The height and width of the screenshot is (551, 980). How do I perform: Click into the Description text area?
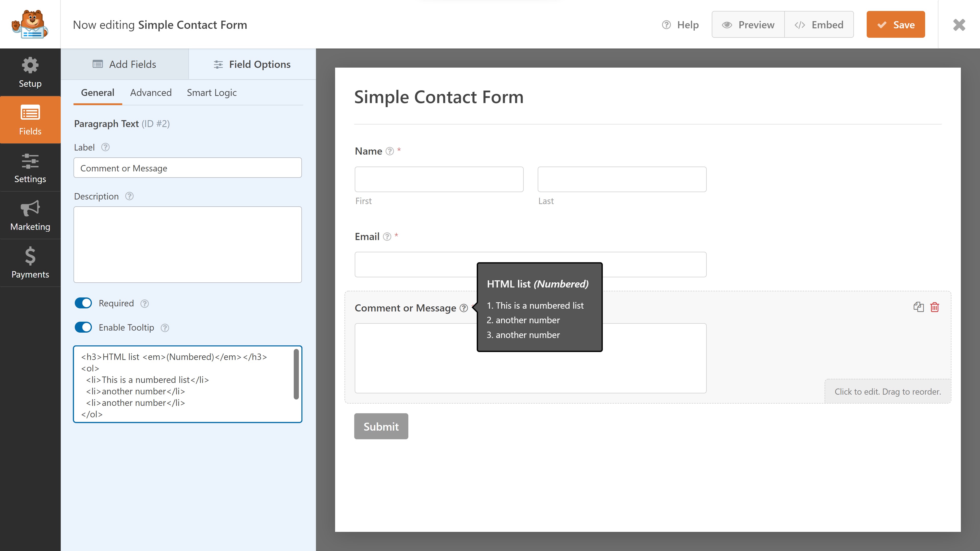pos(188,245)
